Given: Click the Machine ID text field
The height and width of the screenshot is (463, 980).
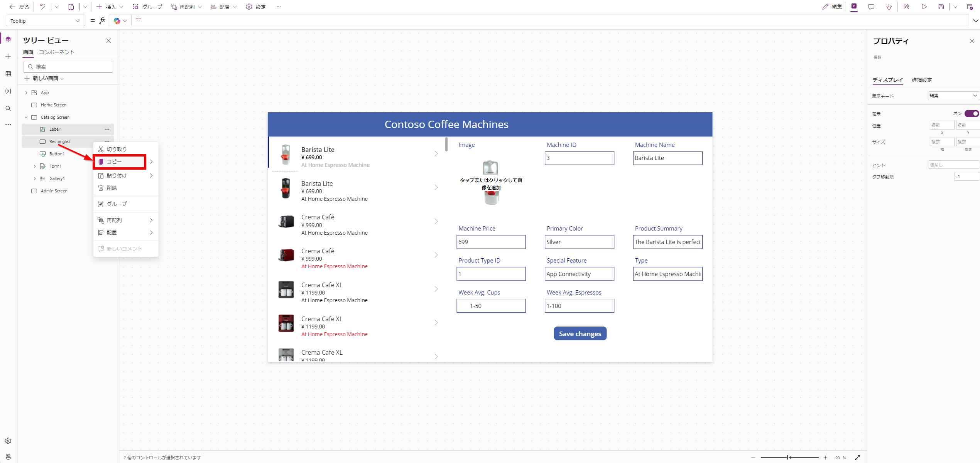Looking at the screenshot, I should pyautogui.click(x=579, y=158).
